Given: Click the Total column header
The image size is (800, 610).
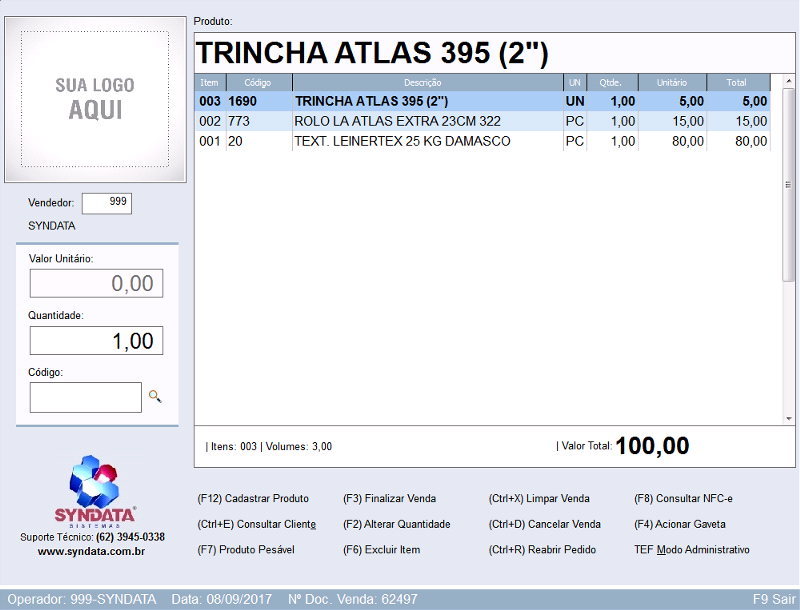Looking at the screenshot, I should [738, 83].
